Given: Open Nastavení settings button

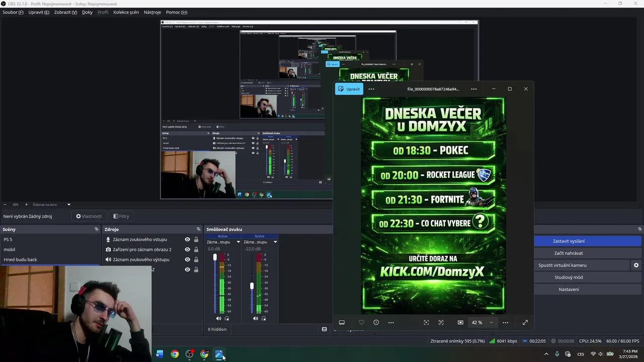Looking at the screenshot, I should tap(569, 289).
